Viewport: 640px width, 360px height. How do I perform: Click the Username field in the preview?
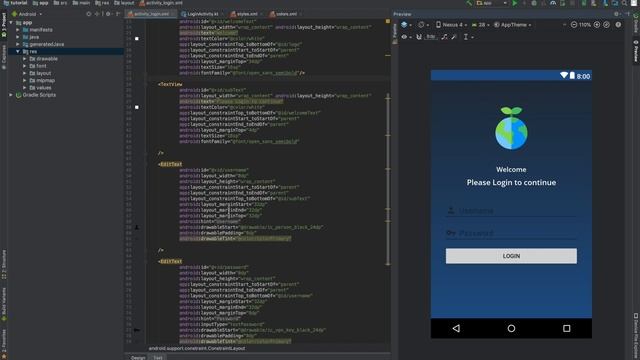(x=511, y=211)
